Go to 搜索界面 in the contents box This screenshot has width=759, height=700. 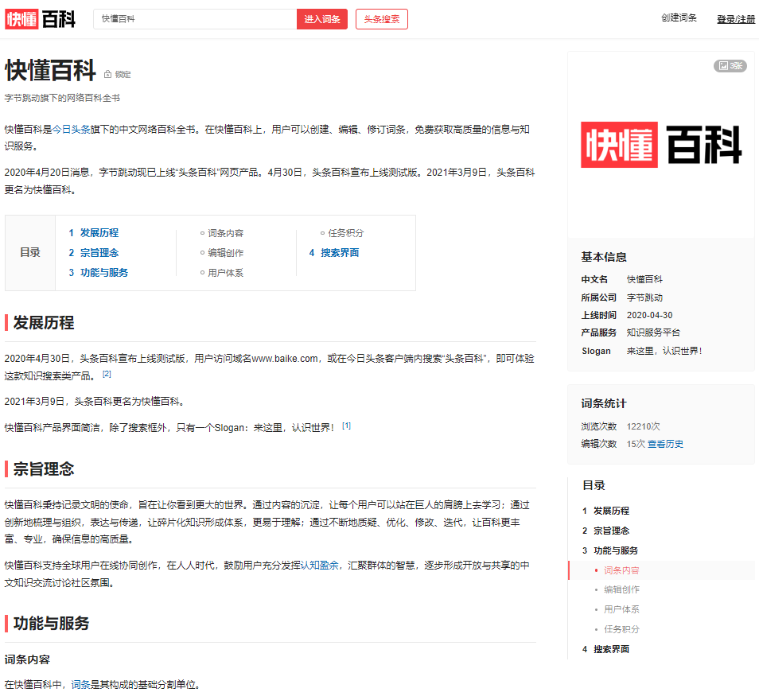[340, 253]
